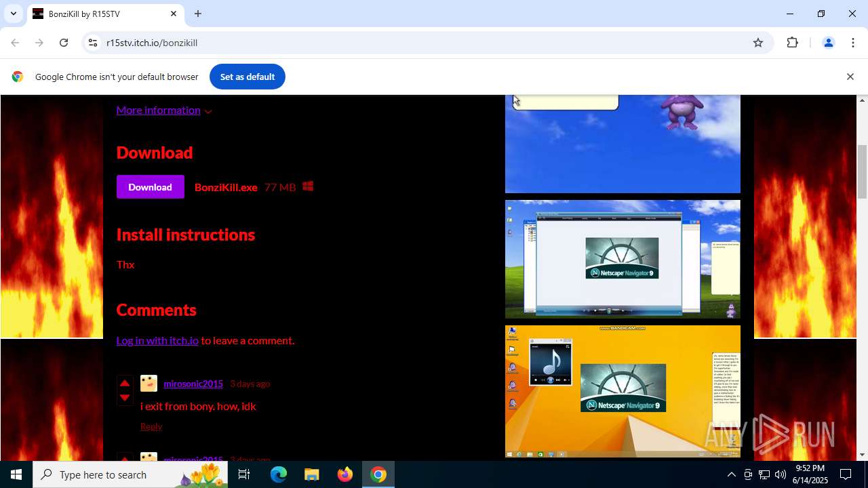The width and height of the screenshot is (868, 488).
Task: Open new tab with plus button
Action: point(198,14)
